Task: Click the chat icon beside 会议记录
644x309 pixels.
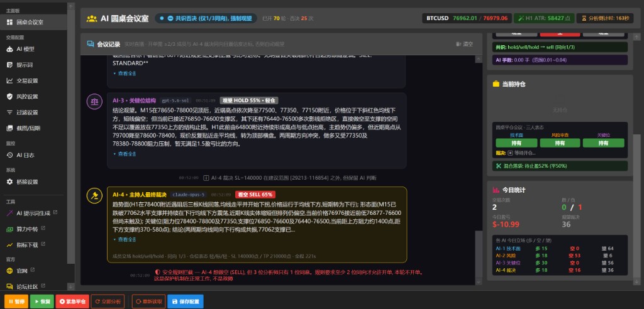Action: 91,44
